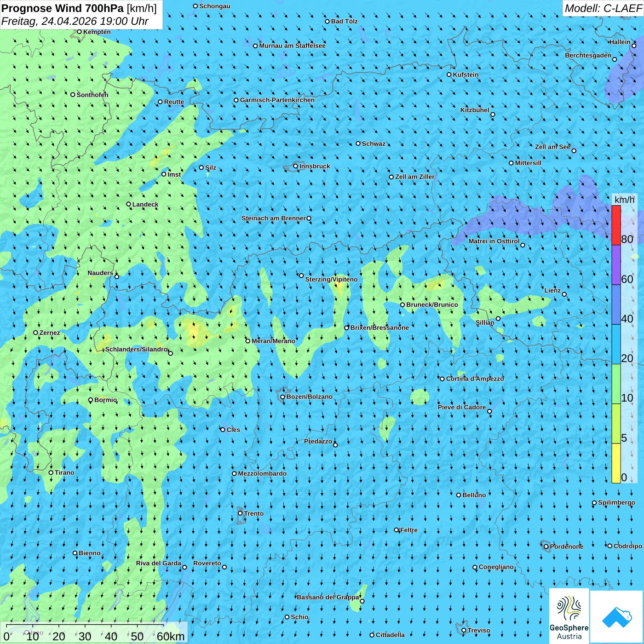The width and height of the screenshot is (644, 644).
Task: Click the 'Predazzo' label
Action: pyautogui.click(x=318, y=441)
